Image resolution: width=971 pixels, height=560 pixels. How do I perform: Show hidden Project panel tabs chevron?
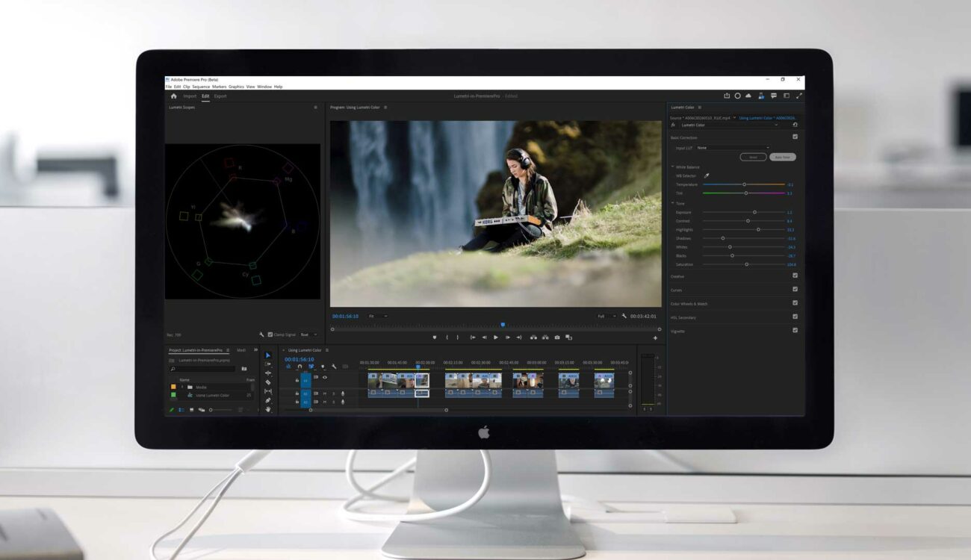coord(256,349)
